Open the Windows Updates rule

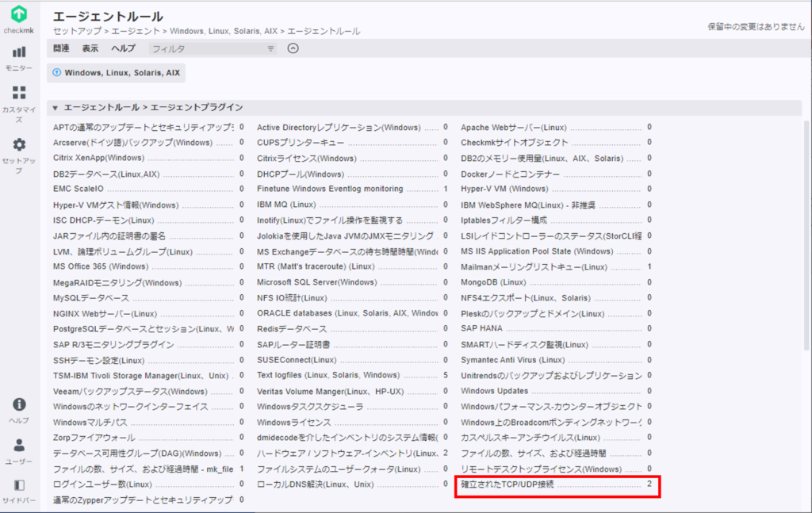pyautogui.click(x=495, y=391)
